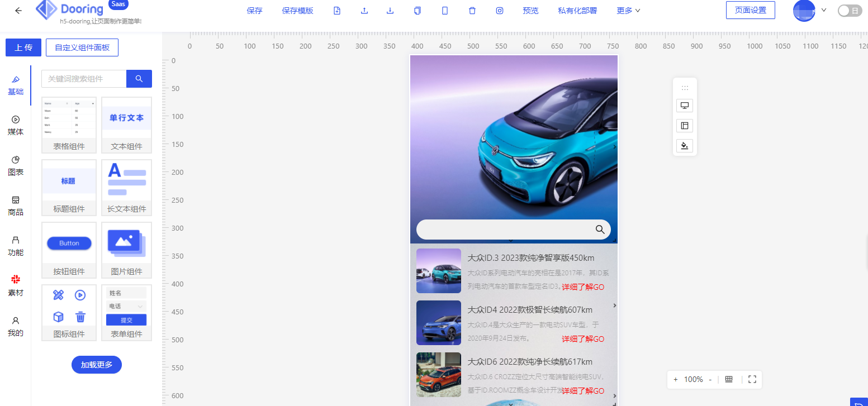Click the title 大众ID4 2022款极智长续航607km
The height and width of the screenshot is (406, 868).
pos(530,310)
